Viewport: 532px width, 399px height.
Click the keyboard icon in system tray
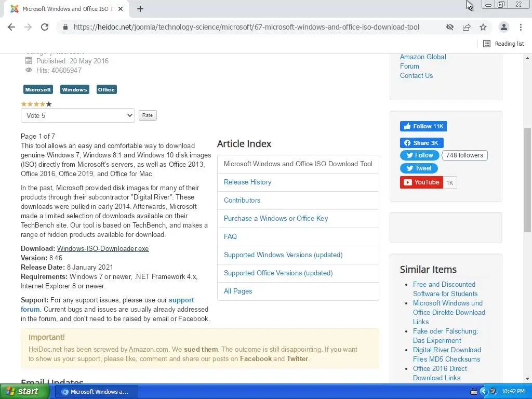click(474, 392)
